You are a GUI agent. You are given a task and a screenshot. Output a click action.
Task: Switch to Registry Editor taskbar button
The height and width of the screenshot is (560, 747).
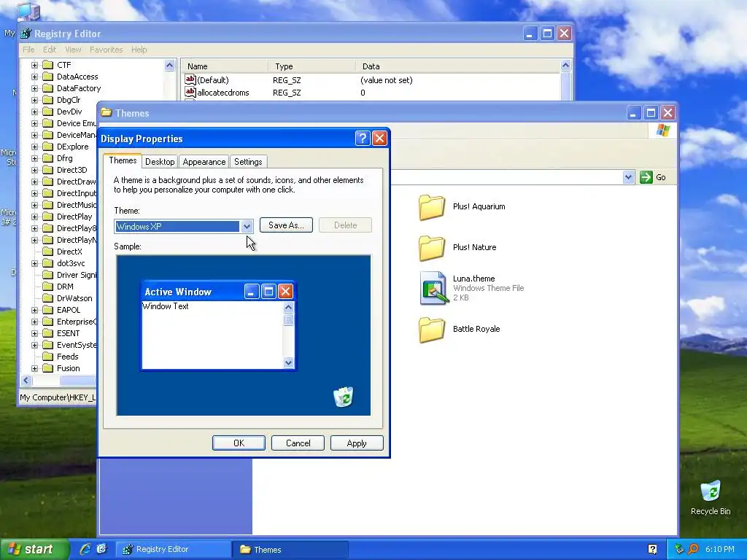(x=174, y=549)
